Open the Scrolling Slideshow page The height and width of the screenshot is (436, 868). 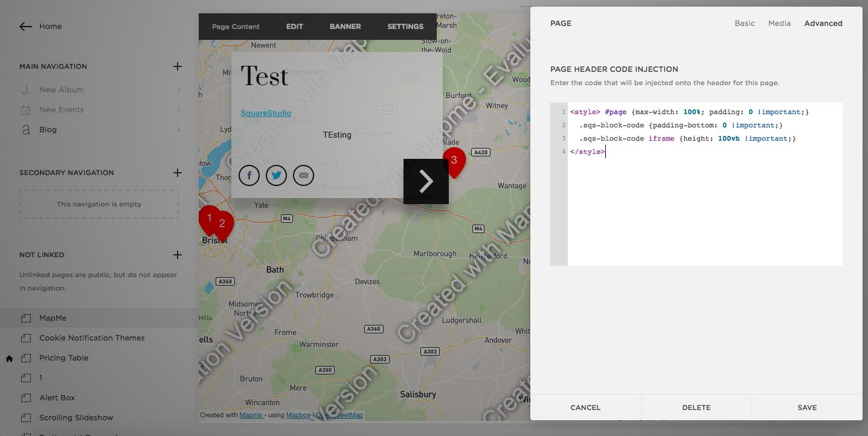tap(76, 418)
